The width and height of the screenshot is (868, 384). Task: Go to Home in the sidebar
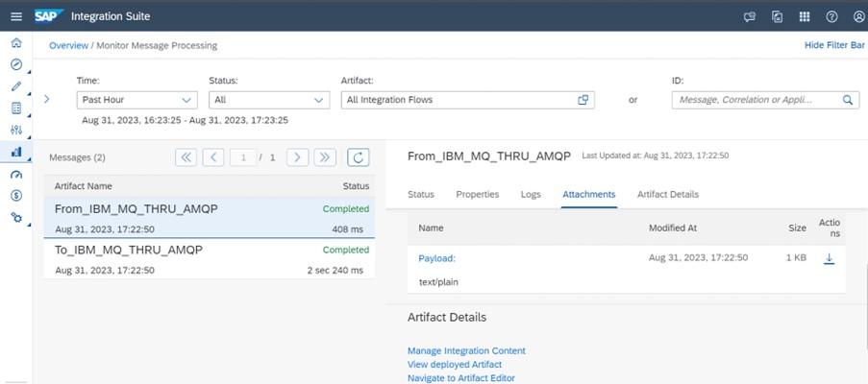(16, 42)
